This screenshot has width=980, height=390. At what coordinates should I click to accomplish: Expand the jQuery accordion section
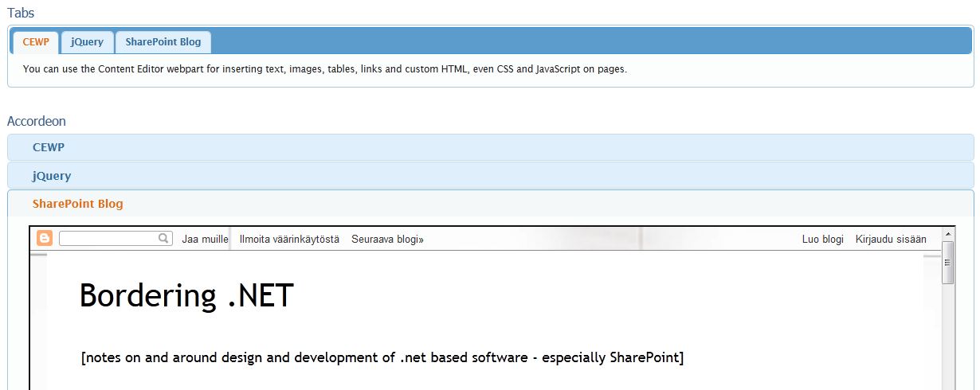coord(490,176)
